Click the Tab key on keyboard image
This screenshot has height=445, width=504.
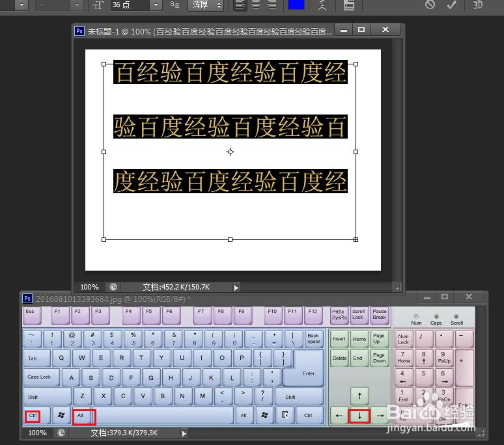click(36, 358)
